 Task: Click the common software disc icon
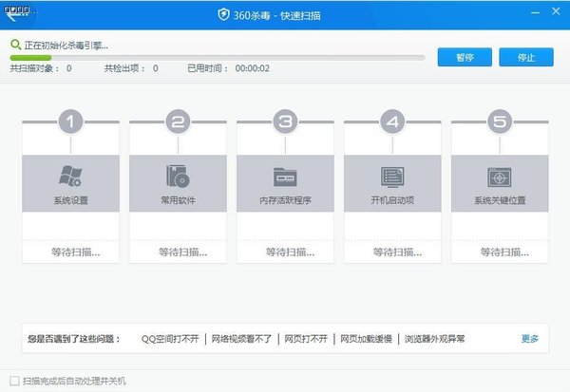(178, 177)
